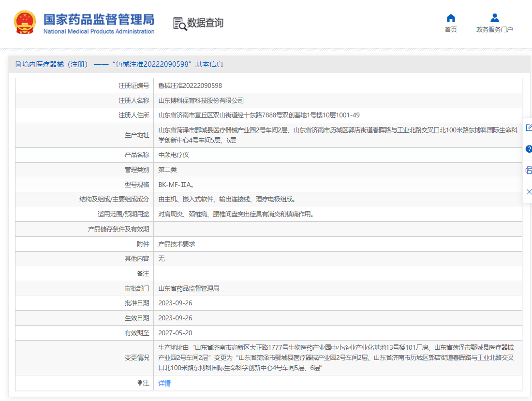Click the 生产地址 value cell
The width and height of the screenshot is (532, 401).
point(338,135)
